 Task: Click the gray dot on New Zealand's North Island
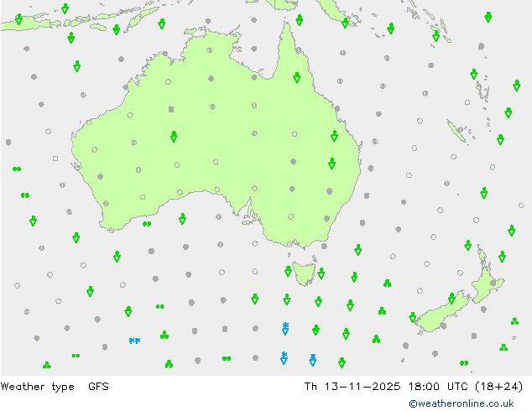(493, 283)
